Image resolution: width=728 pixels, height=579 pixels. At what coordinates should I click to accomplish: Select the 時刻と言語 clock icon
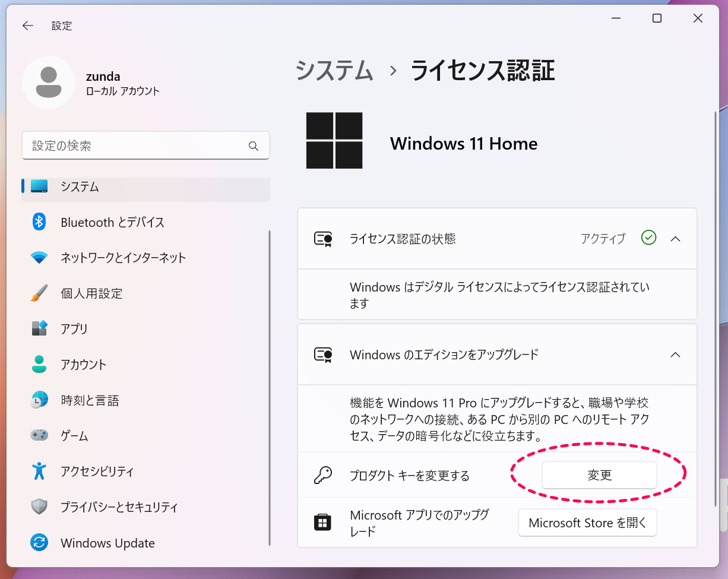pyautogui.click(x=39, y=400)
